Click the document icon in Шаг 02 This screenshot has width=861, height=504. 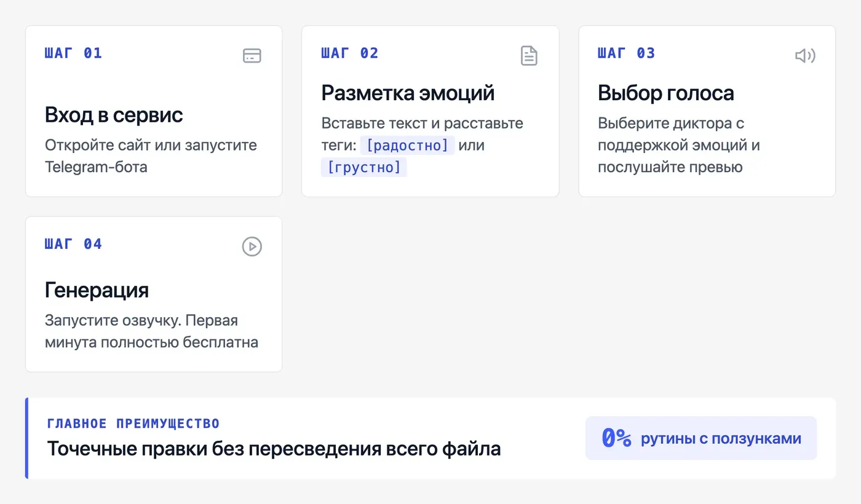click(x=529, y=56)
